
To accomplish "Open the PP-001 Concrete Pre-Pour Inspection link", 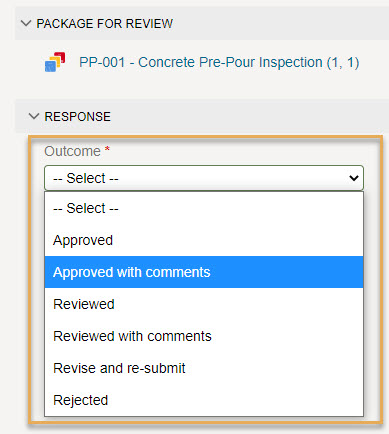I will [219, 62].
